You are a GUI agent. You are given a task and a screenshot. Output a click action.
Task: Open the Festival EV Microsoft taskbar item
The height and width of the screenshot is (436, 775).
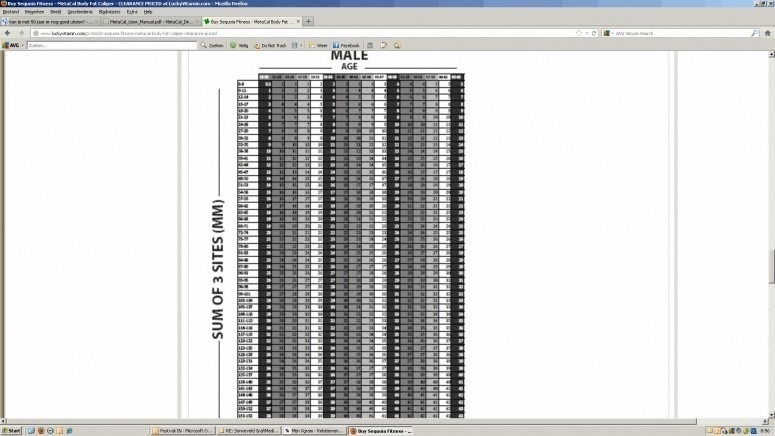pyautogui.click(x=185, y=430)
